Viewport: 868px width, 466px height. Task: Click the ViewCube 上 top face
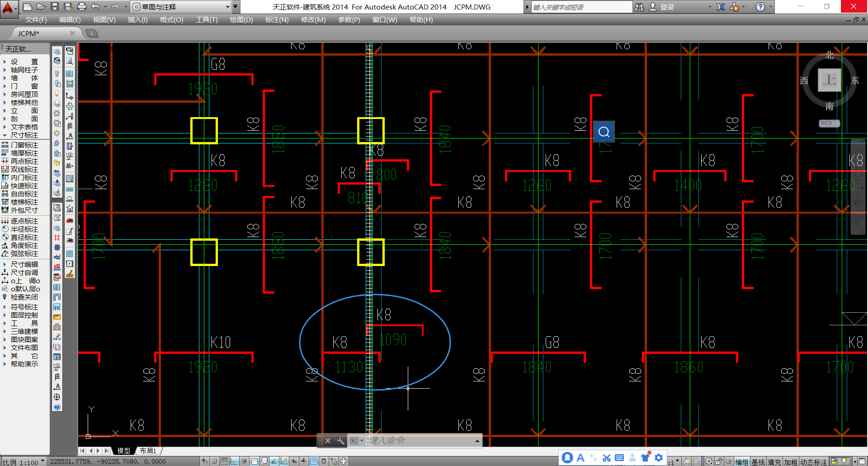coord(829,80)
